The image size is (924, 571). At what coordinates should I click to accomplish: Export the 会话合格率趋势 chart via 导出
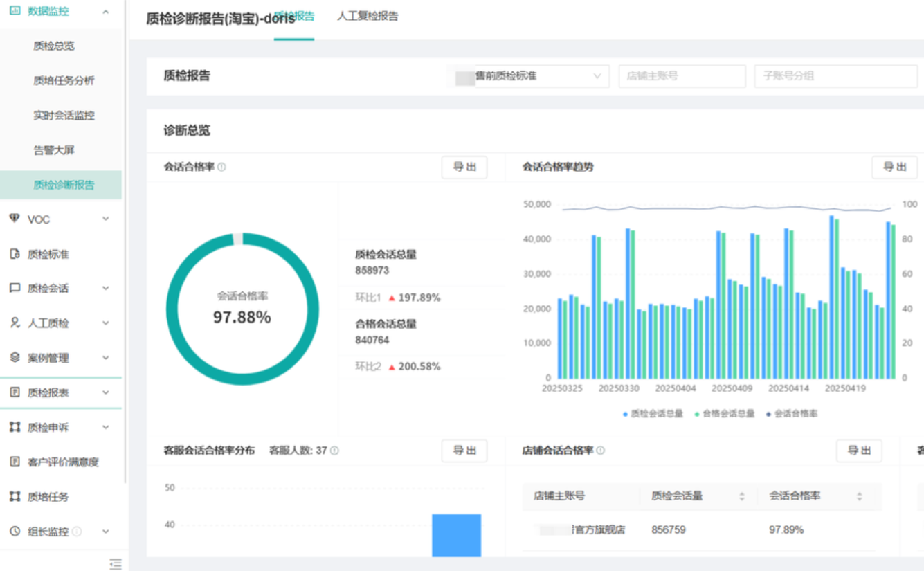pyautogui.click(x=894, y=167)
